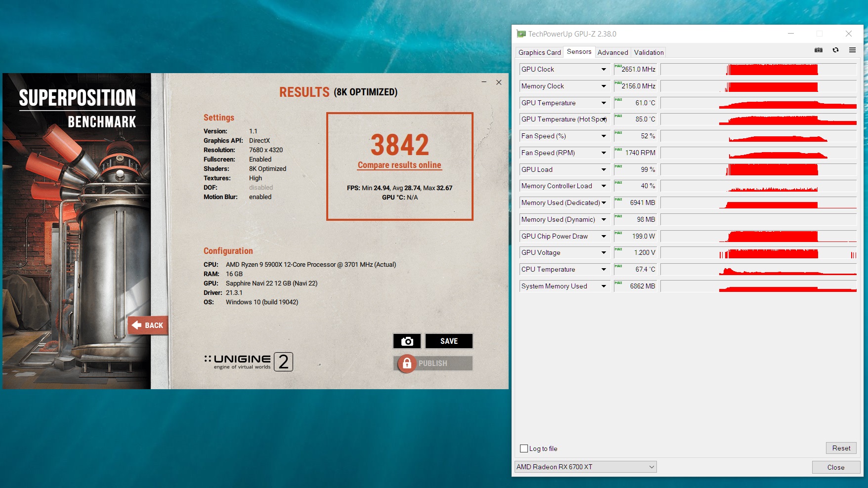
Task: Click the Unigine 2 logo
Action: [x=249, y=362]
